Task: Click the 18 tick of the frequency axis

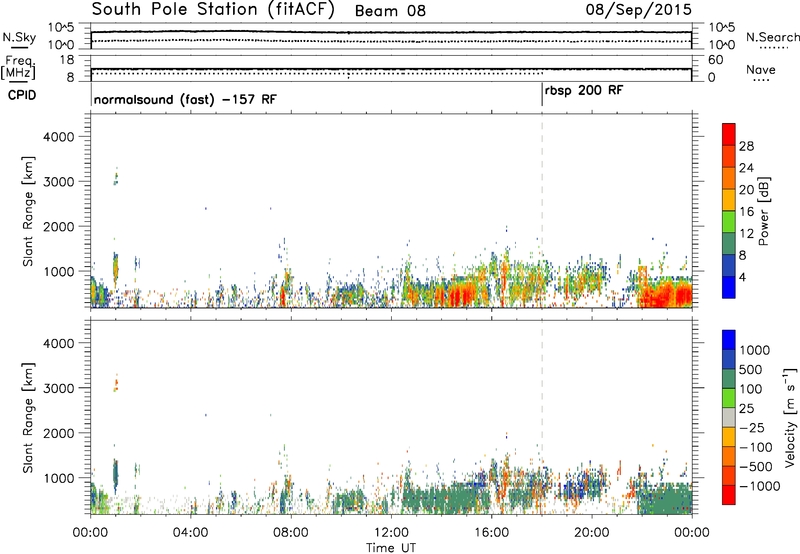Action: tap(66, 60)
